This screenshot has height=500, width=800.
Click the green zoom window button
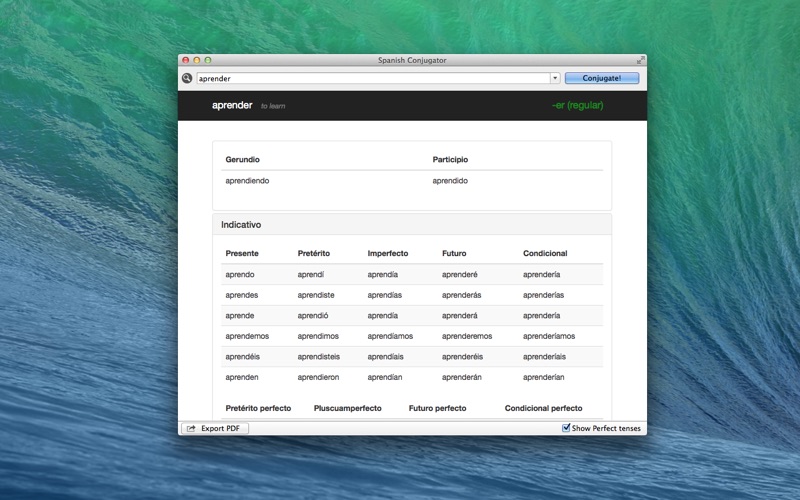[208, 60]
